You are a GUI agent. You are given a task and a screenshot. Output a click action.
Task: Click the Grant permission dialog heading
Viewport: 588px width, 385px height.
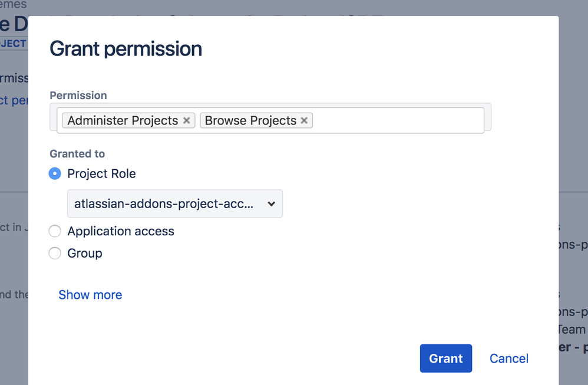click(125, 49)
